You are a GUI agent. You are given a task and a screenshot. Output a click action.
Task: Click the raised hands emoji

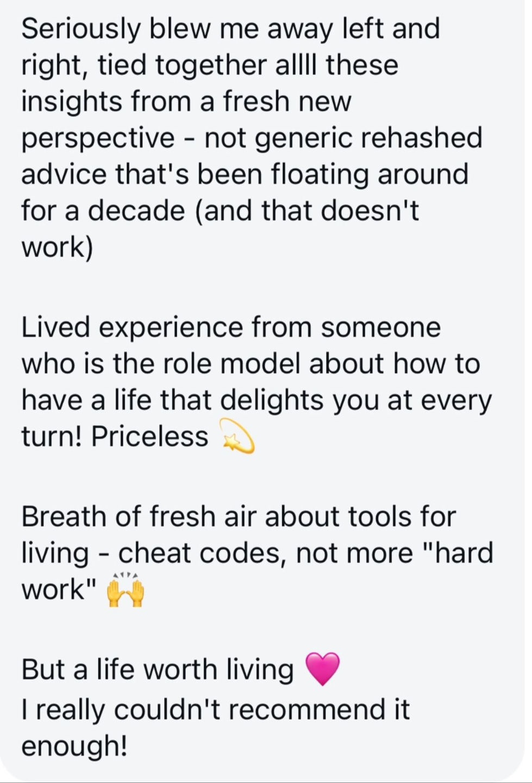126,590
